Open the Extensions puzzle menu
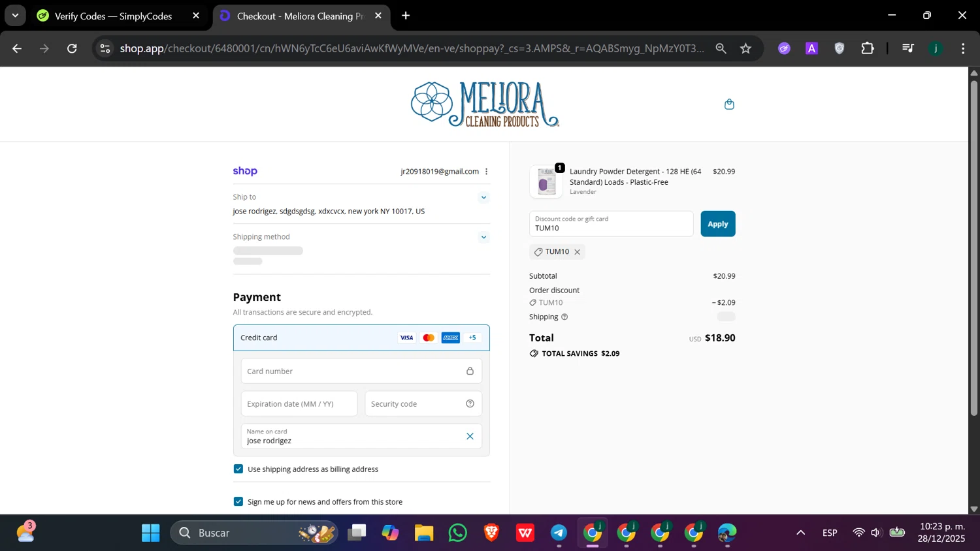980x551 pixels. (868, 48)
